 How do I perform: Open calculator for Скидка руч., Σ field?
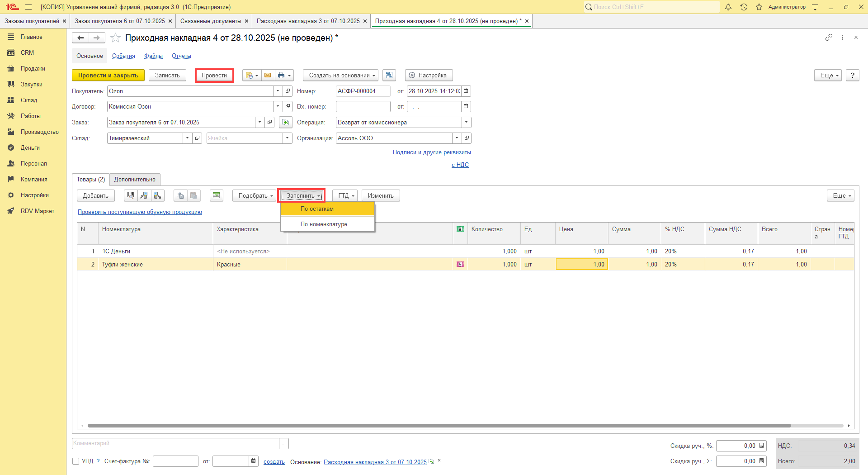pyautogui.click(x=762, y=461)
